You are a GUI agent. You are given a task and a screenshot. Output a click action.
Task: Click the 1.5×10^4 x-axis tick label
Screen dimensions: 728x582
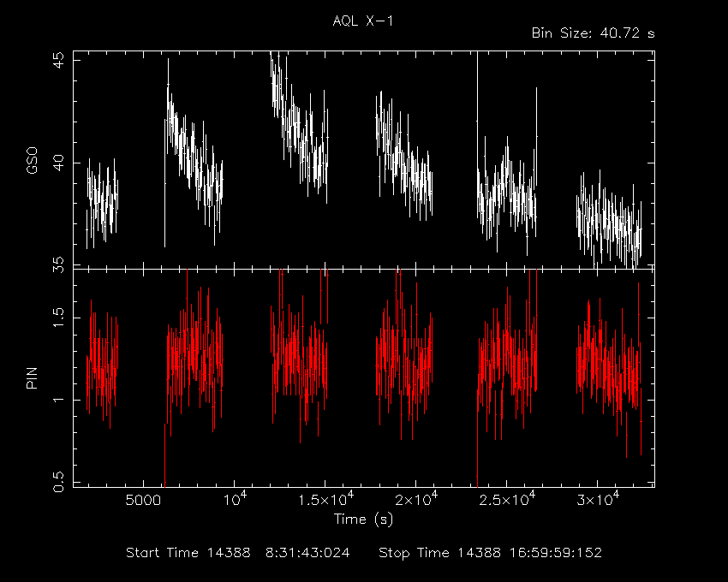click(x=325, y=499)
